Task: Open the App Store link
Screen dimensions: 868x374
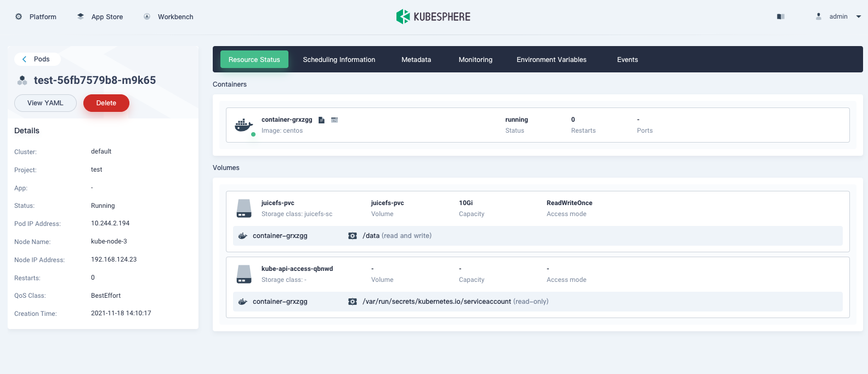Action: click(107, 17)
